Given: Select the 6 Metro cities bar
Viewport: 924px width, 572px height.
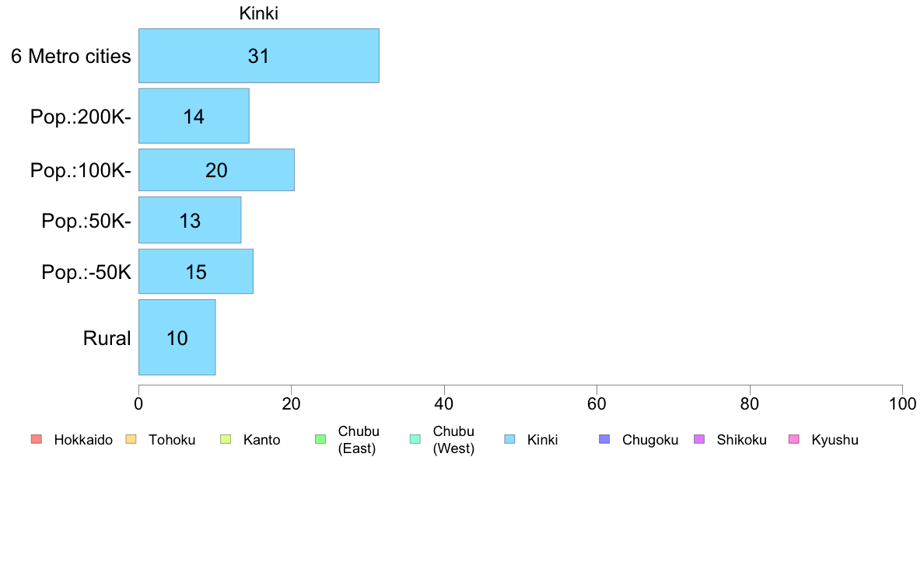Looking at the screenshot, I should (x=259, y=56).
